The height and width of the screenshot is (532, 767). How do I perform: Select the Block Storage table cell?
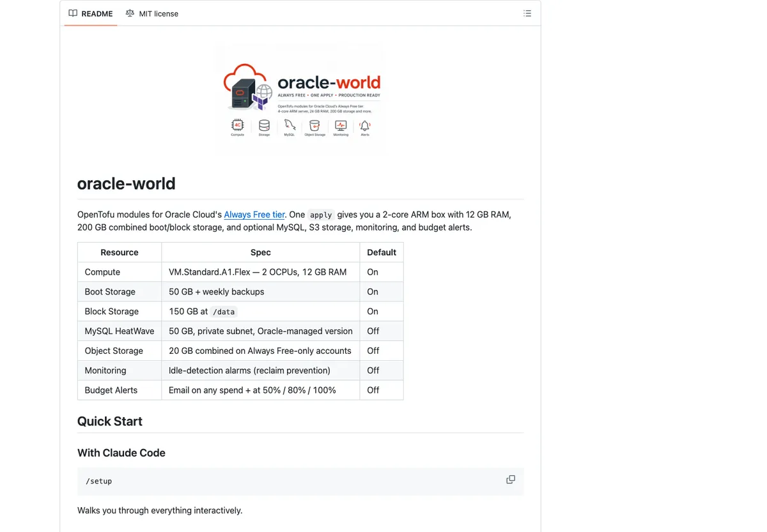(x=120, y=312)
